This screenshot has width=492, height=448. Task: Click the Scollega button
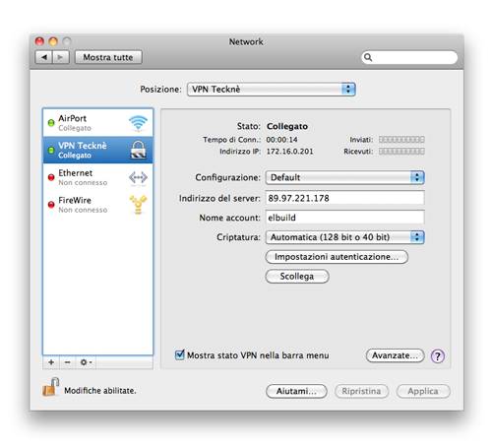point(297,277)
